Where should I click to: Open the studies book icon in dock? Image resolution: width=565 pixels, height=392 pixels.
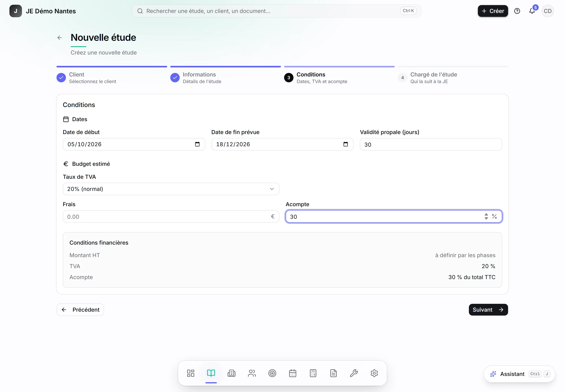click(x=211, y=373)
